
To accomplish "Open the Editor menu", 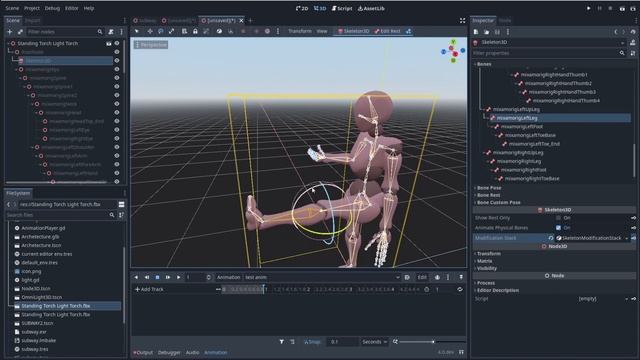I will [71, 8].
